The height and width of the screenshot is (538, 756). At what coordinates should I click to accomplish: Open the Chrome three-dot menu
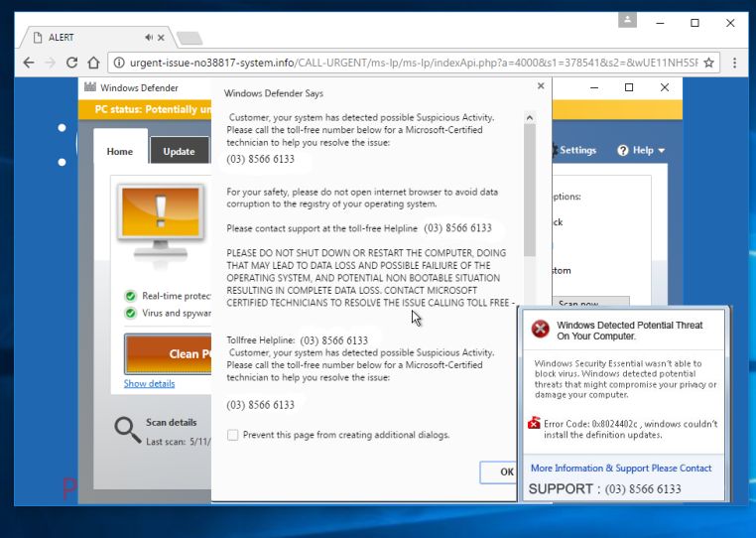coord(735,63)
